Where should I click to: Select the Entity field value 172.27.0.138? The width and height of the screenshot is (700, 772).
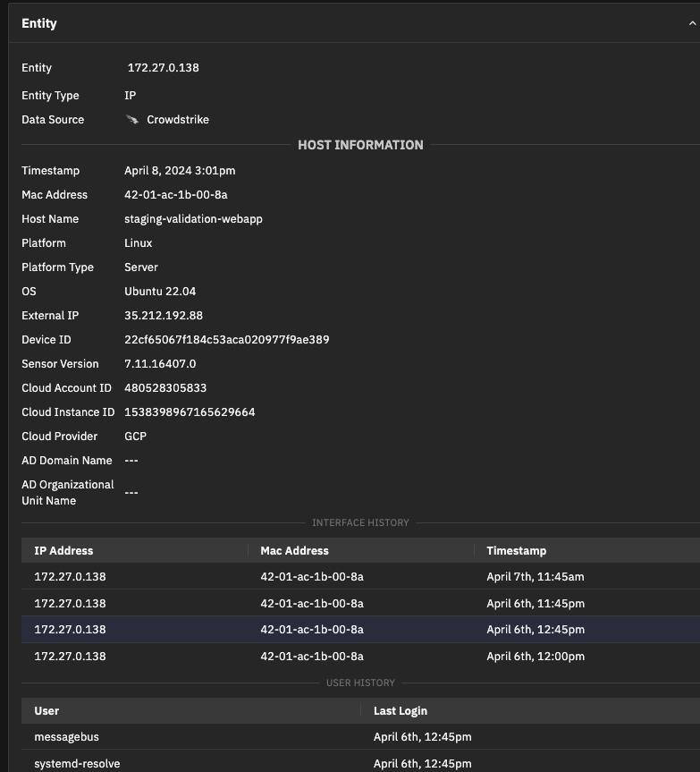pos(163,68)
